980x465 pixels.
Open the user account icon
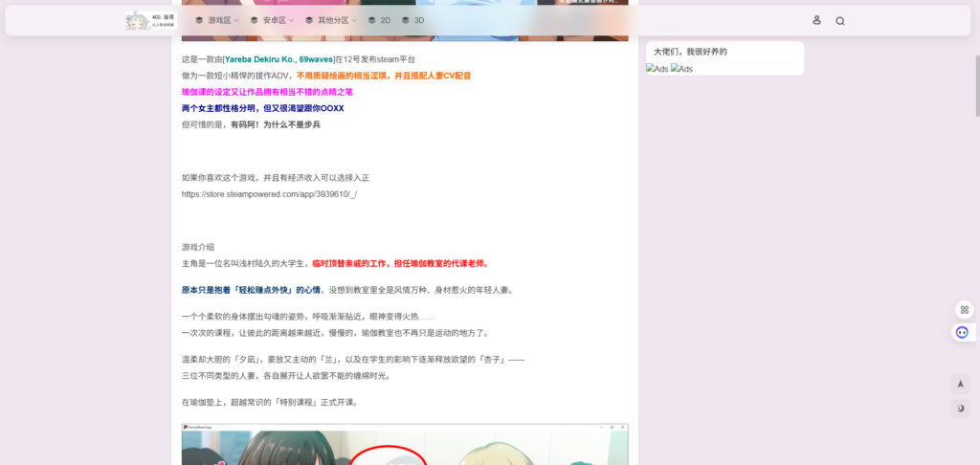pyautogui.click(x=816, y=20)
